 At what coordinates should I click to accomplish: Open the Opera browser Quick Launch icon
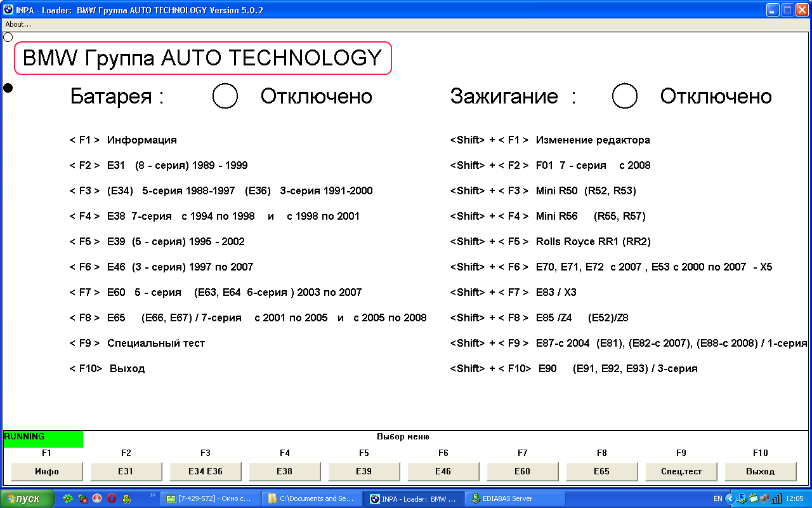point(112,498)
